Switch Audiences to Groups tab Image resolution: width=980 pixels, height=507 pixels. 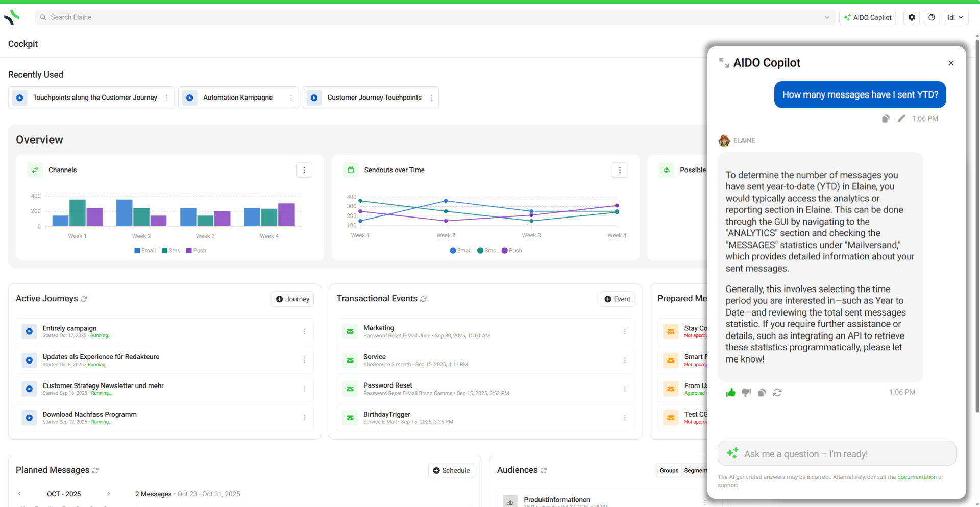coord(669,470)
